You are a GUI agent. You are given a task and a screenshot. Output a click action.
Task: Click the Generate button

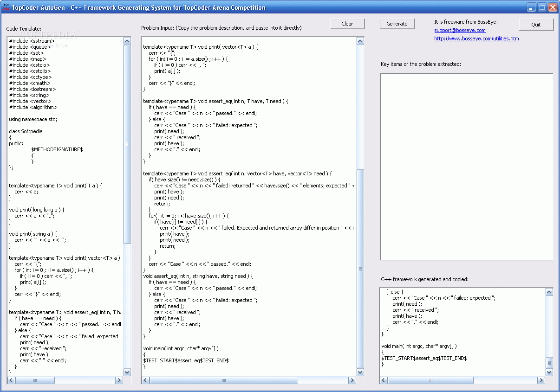(397, 24)
